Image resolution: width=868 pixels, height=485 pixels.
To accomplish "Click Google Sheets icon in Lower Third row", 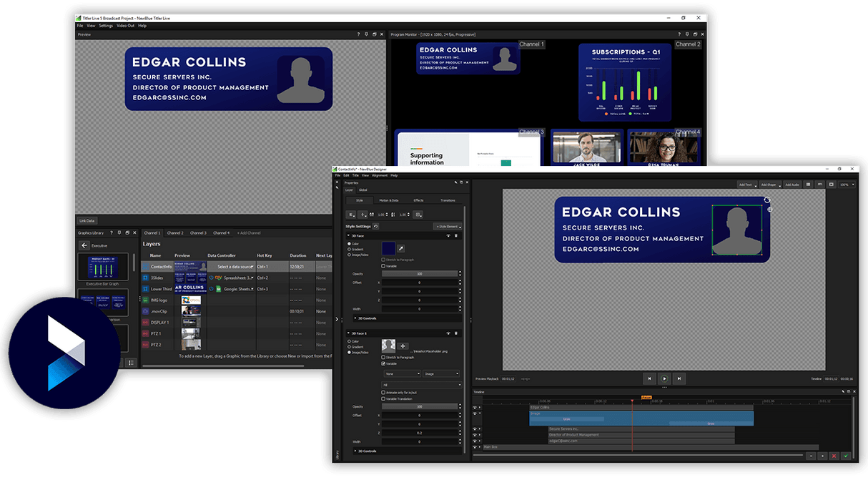I will [x=219, y=289].
